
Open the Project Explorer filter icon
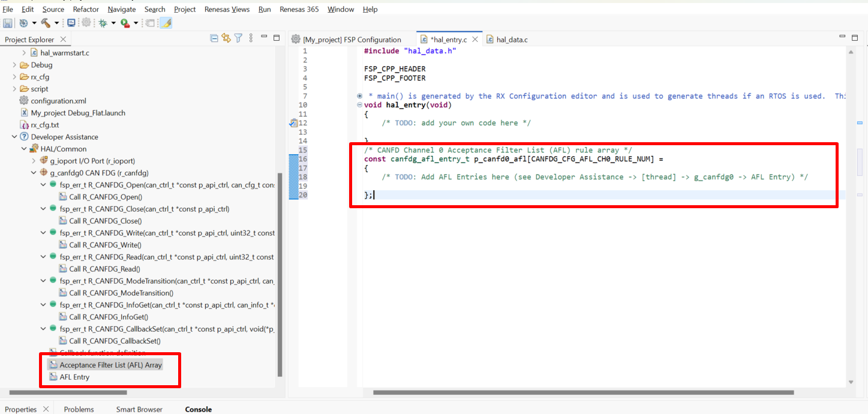pyautogui.click(x=238, y=38)
